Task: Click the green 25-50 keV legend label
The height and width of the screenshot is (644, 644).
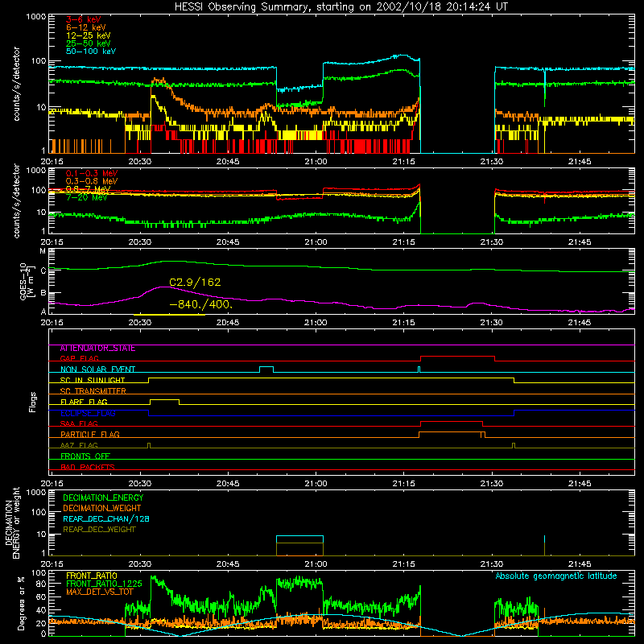Action: pyautogui.click(x=89, y=43)
